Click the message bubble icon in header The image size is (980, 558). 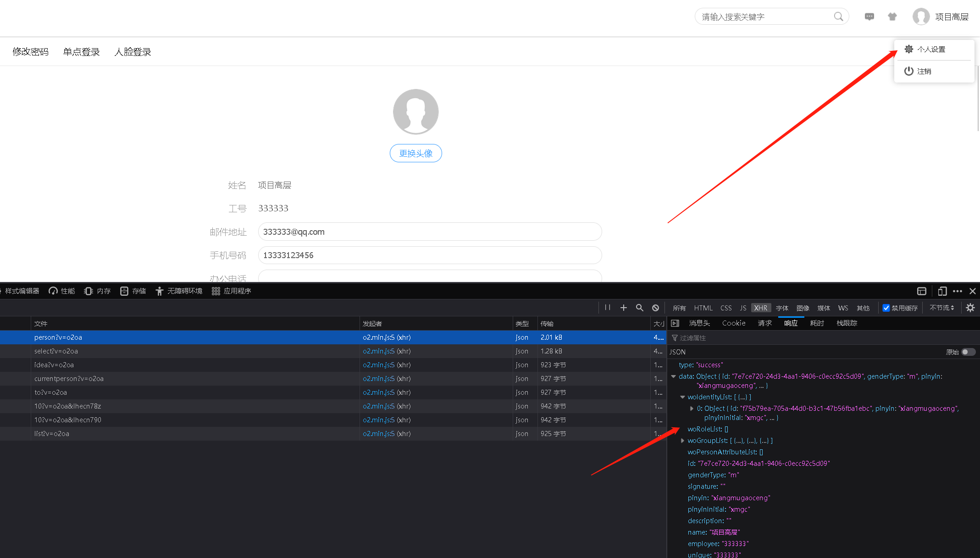[869, 17]
